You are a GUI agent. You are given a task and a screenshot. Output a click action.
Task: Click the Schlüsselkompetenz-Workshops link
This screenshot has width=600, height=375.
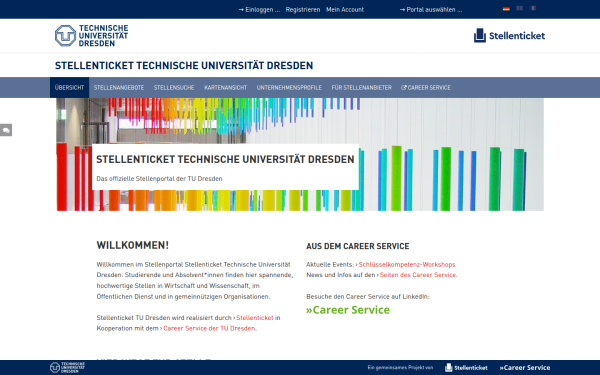[407, 264]
